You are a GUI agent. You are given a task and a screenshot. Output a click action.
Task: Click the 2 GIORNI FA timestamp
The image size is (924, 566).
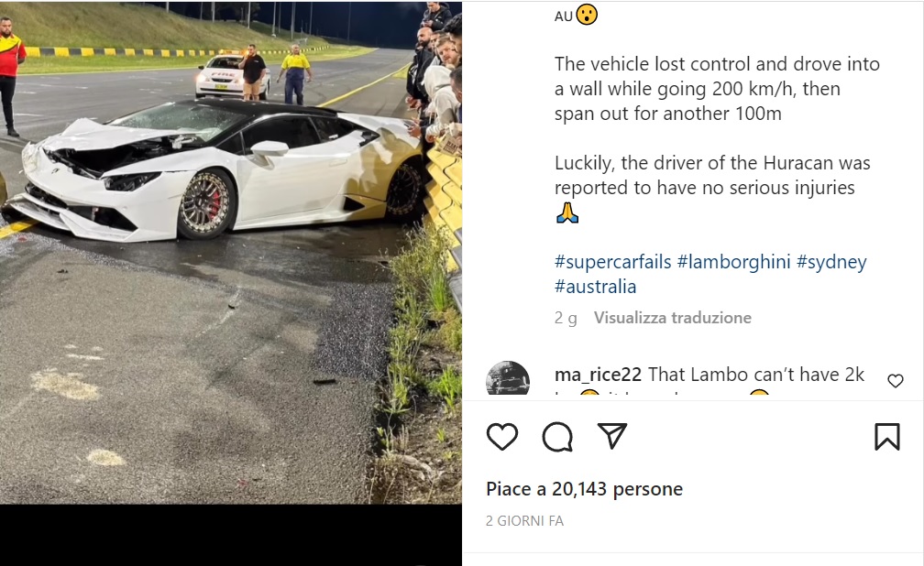[x=524, y=520]
